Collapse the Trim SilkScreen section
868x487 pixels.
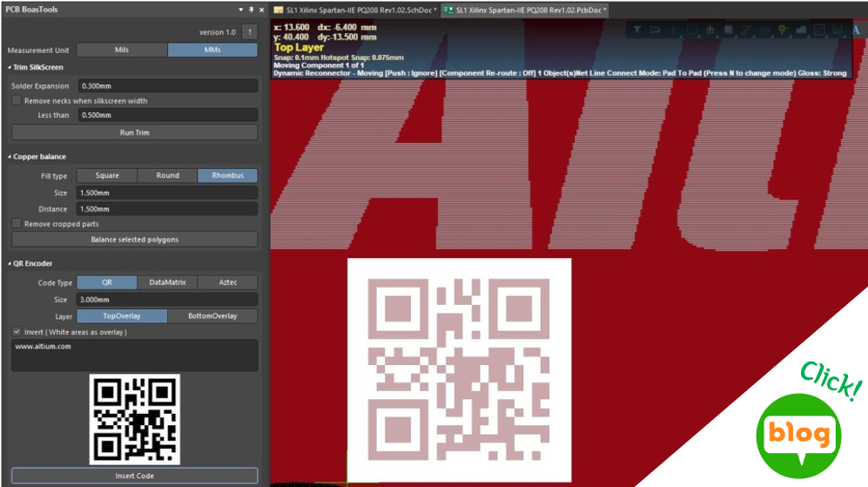10,67
